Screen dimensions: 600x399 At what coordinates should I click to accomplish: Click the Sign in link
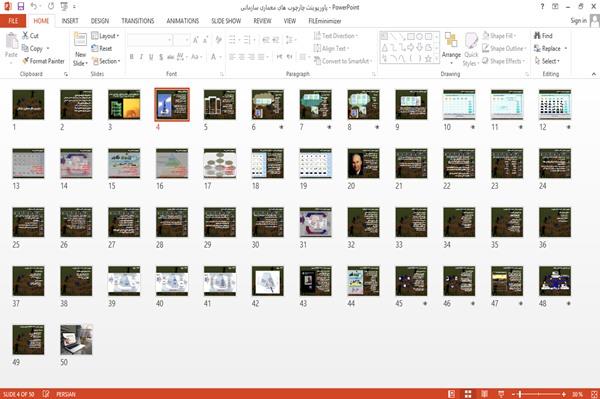[x=578, y=21]
